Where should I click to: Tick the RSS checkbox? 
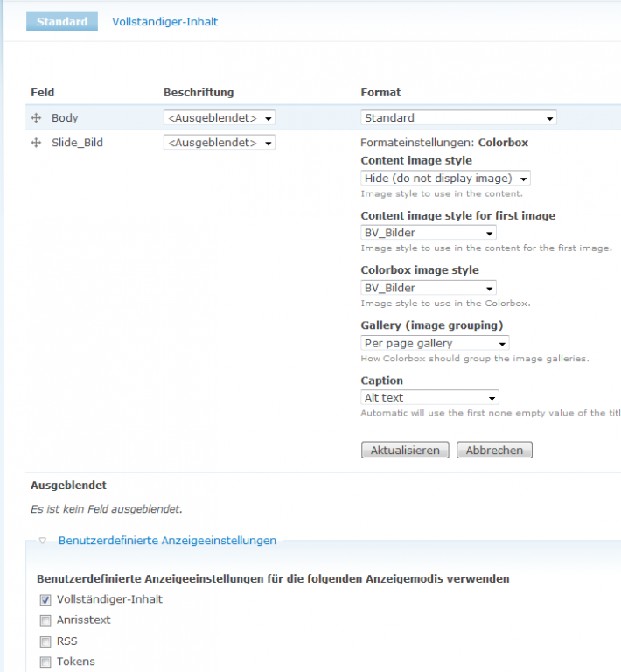(45, 641)
